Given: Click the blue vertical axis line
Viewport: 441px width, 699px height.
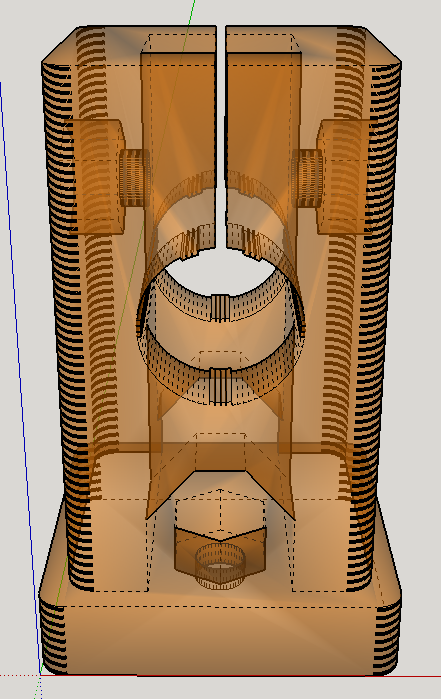Looking at the screenshot, I should pyautogui.click(x=19, y=379).
